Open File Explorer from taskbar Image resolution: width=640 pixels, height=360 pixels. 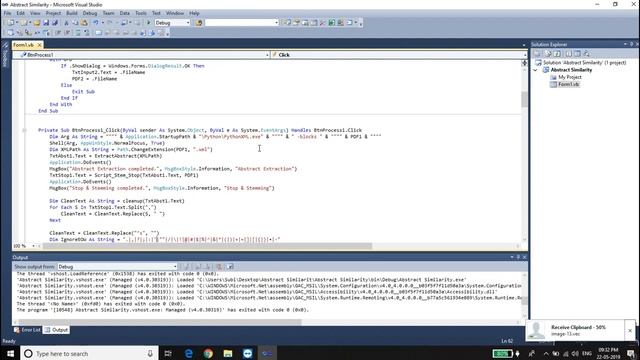(x=228, y=353)
